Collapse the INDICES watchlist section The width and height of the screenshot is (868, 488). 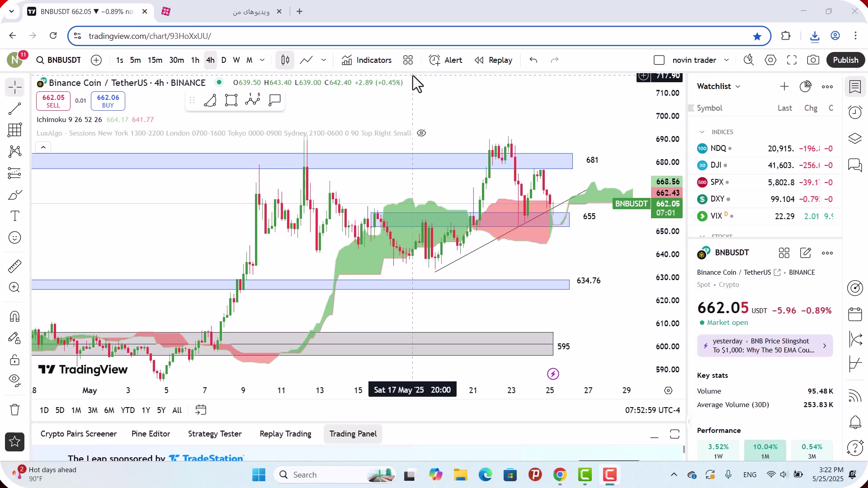pos(702,132)
